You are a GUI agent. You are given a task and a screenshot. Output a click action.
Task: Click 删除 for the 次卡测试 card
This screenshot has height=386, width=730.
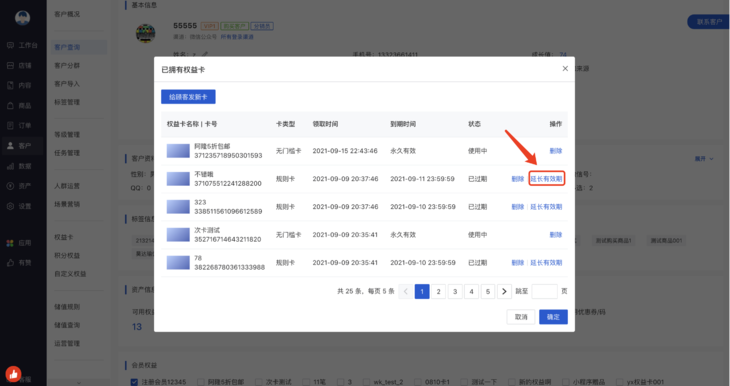[556, 235]
